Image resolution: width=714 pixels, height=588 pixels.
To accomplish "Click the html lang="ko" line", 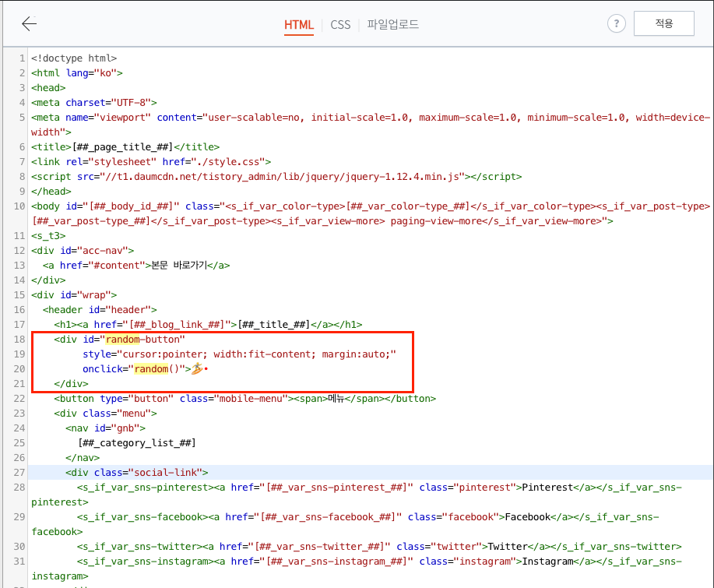I will pos(77,73).
